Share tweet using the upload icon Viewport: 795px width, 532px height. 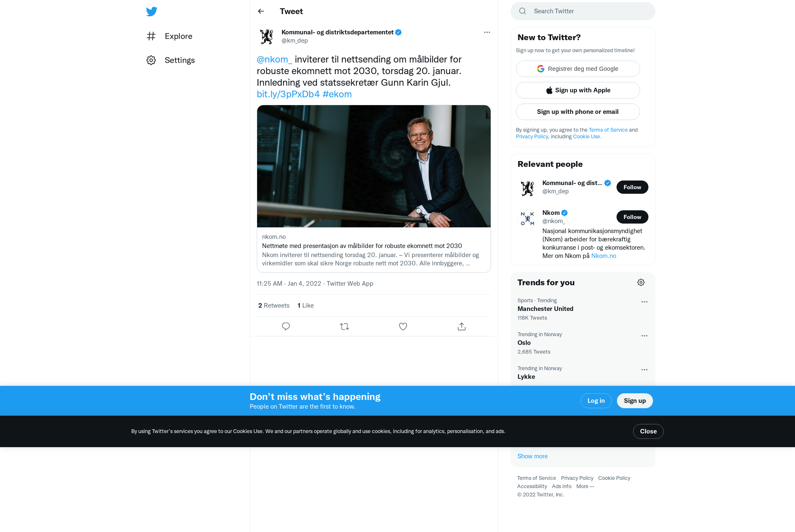[462, 327]
